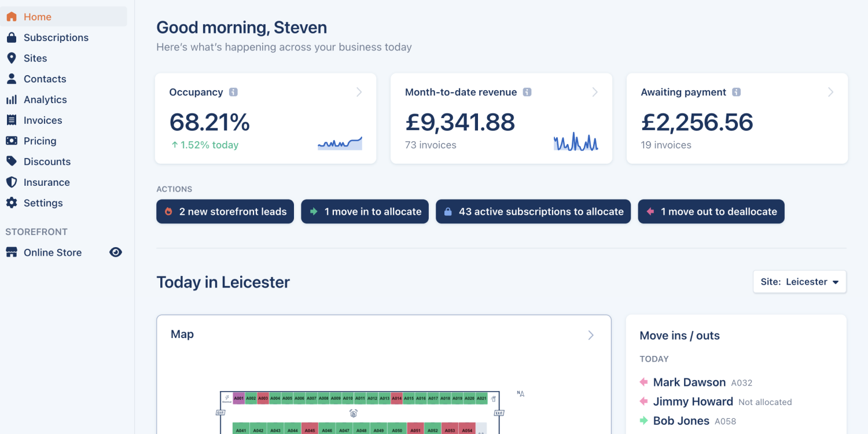Select purple unit A001 on the map

pos(238,399)
